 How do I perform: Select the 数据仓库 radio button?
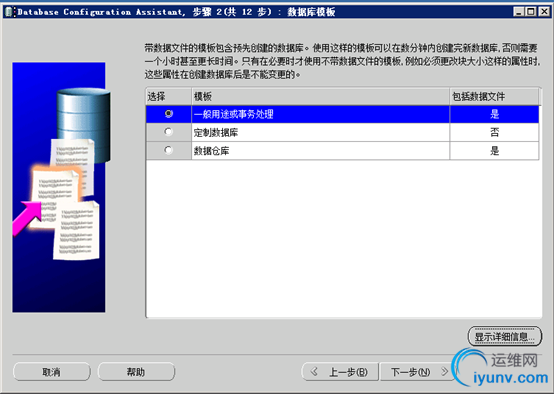169,150
